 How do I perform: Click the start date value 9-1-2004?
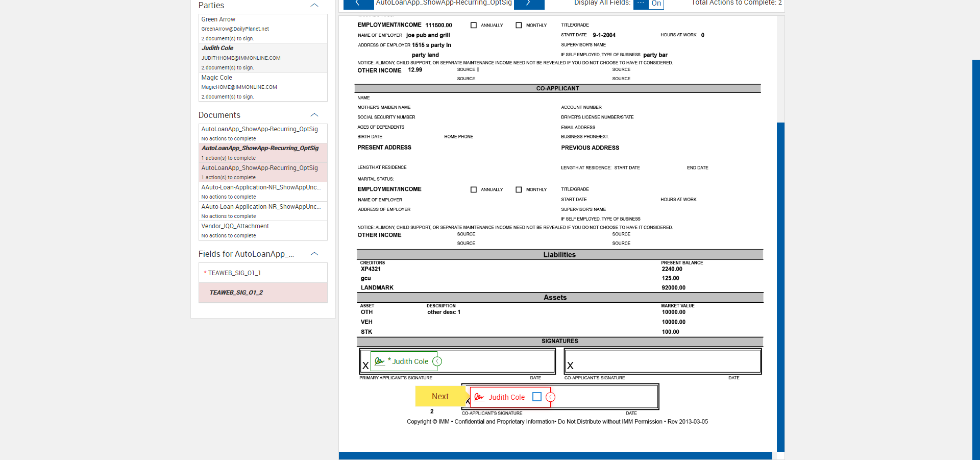click(604, 35)
